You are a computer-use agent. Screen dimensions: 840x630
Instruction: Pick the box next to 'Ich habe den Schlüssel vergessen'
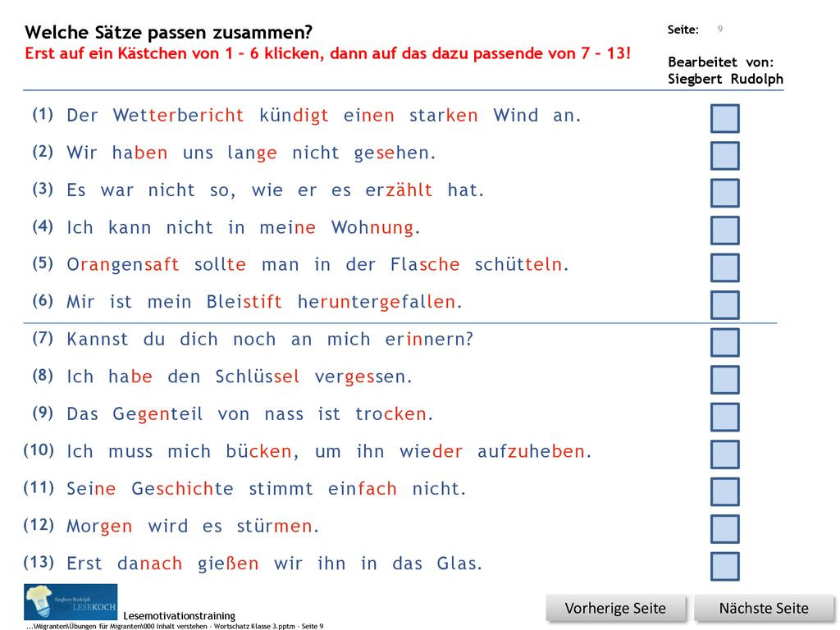point(725,379)
